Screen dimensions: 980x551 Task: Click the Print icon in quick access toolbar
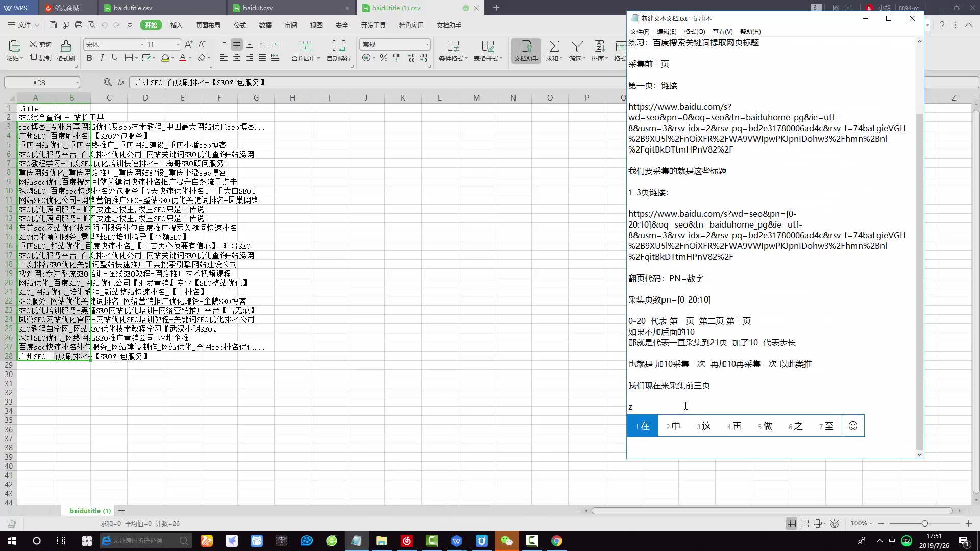pos(79,25)
